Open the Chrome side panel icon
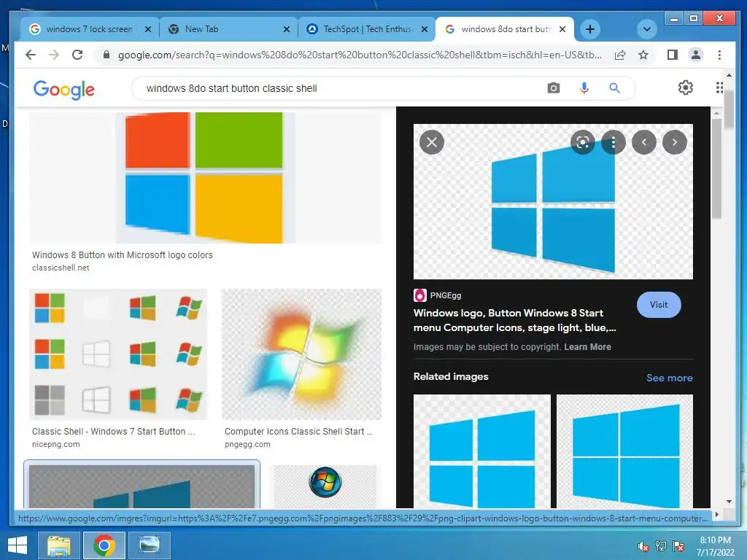The width and height of the screenshot is (747, 560). click(x=672, y=55)
